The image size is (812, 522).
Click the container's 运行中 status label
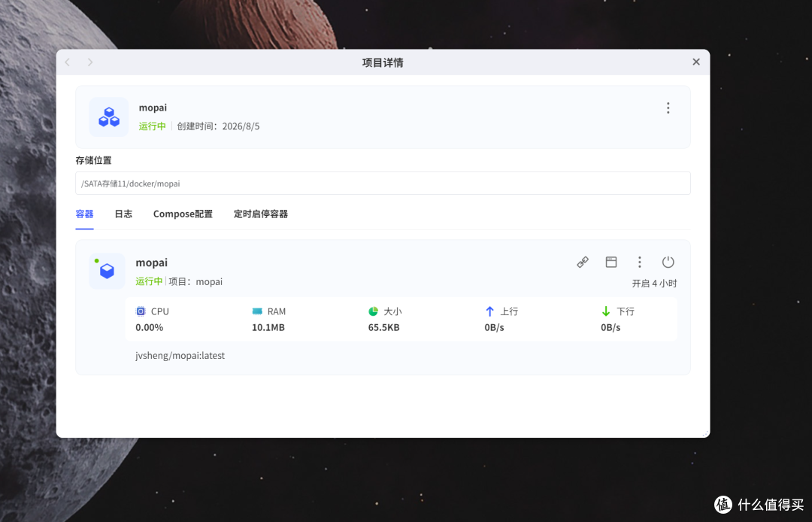point(149,281)
